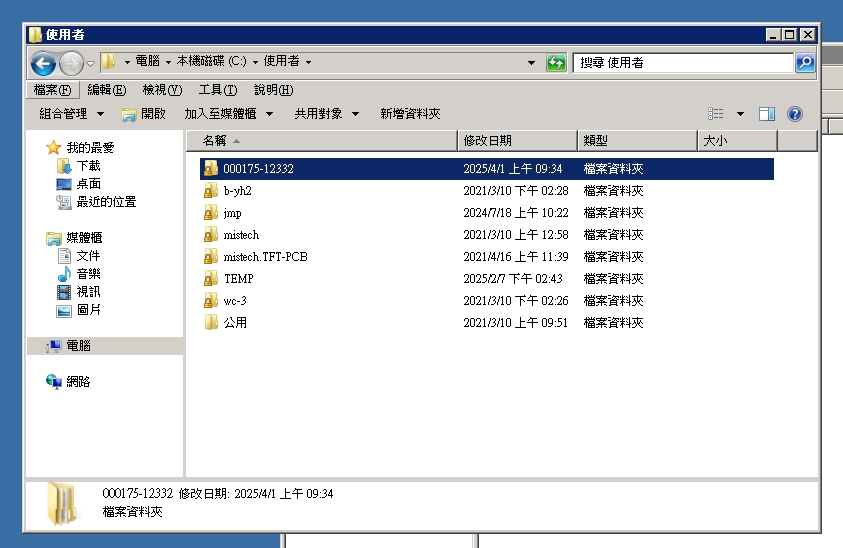The image size is (843, 548).
Task: Click the refresh button beside address bar
Action: coord(556,63)
